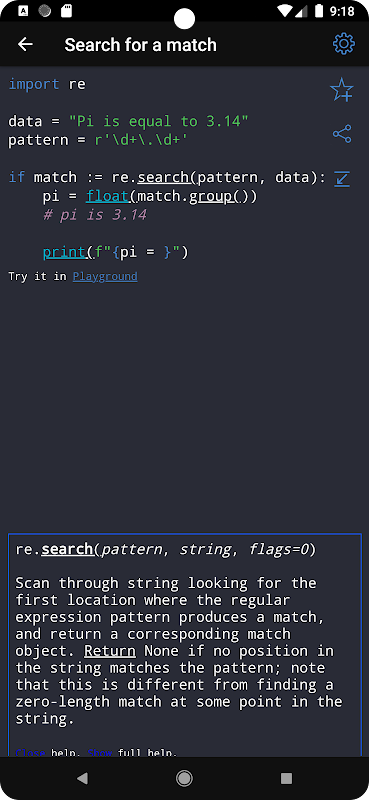Tap the underlined Return word in help
The width and height of the screenshot is (369, 800).
(x=110, y=652)
